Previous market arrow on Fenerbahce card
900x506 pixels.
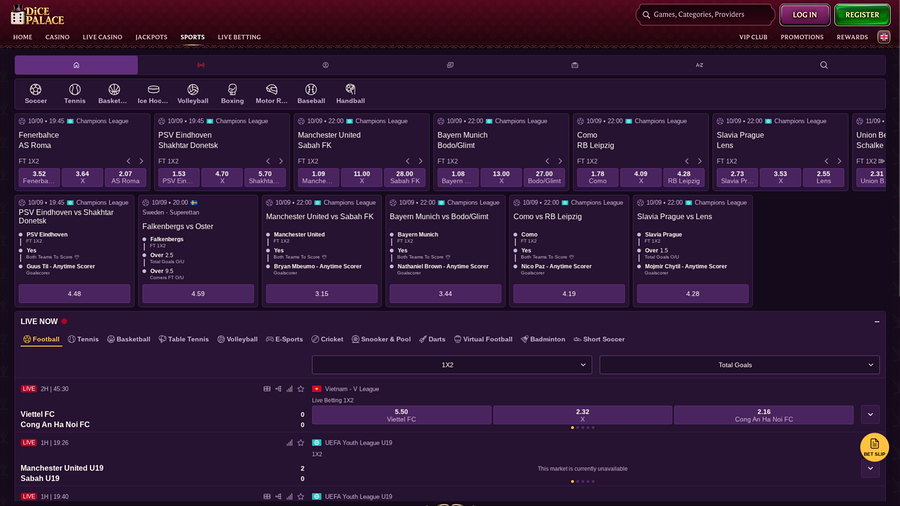click(129, 161)
